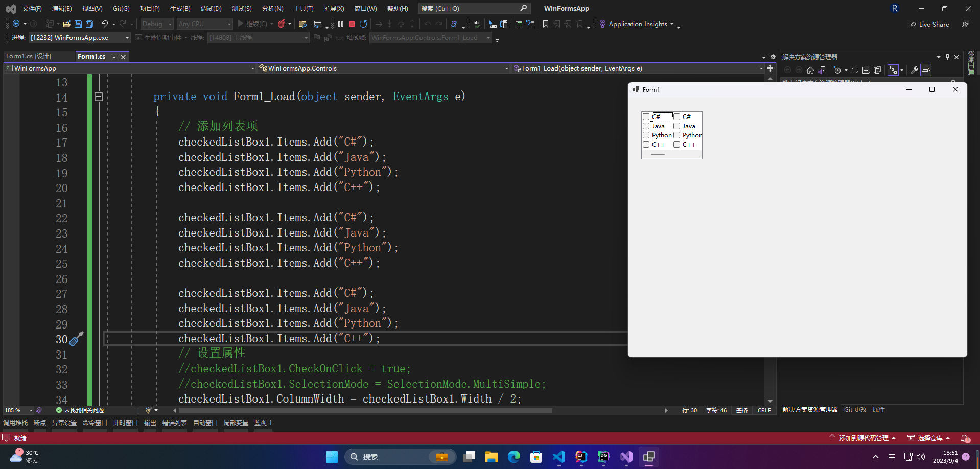The height and width of the screenshot is (469, 980).
Task: Click the Visual Studio search box
Action: 474,8
